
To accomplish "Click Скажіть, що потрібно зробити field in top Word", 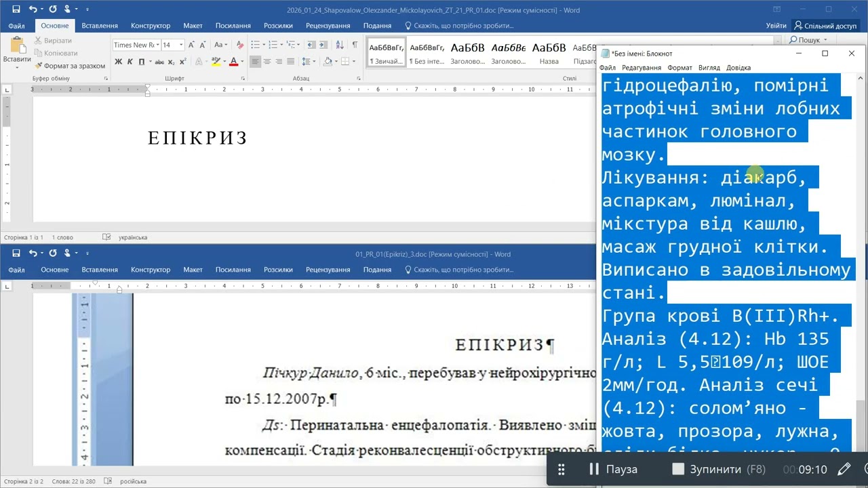I will point(459,26).
